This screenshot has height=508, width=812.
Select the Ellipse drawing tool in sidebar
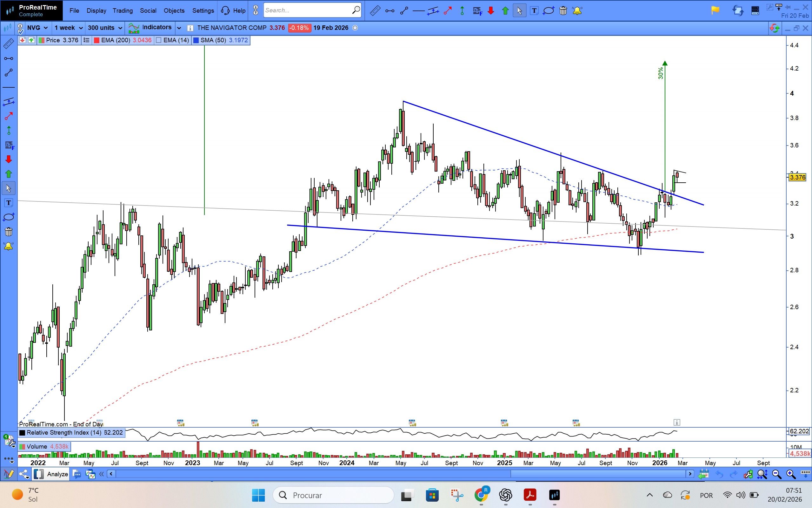coord(8,217)
